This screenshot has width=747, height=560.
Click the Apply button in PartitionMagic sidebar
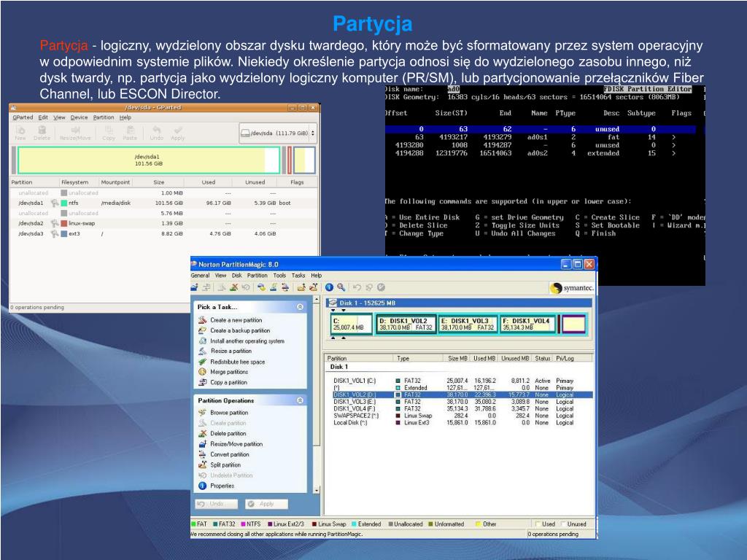[267, 504]
